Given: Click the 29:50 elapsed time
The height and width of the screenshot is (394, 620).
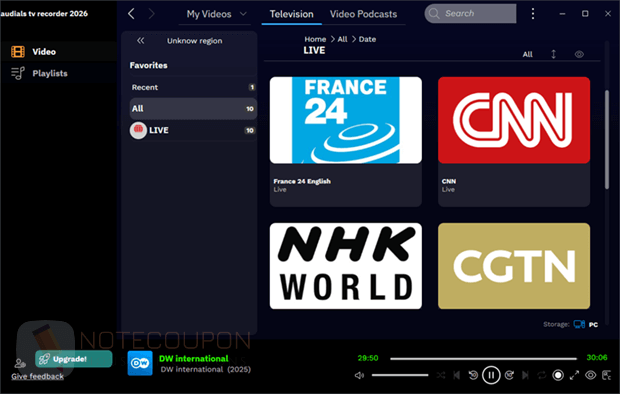Looking at the screenshot, I should pos(368,358).
